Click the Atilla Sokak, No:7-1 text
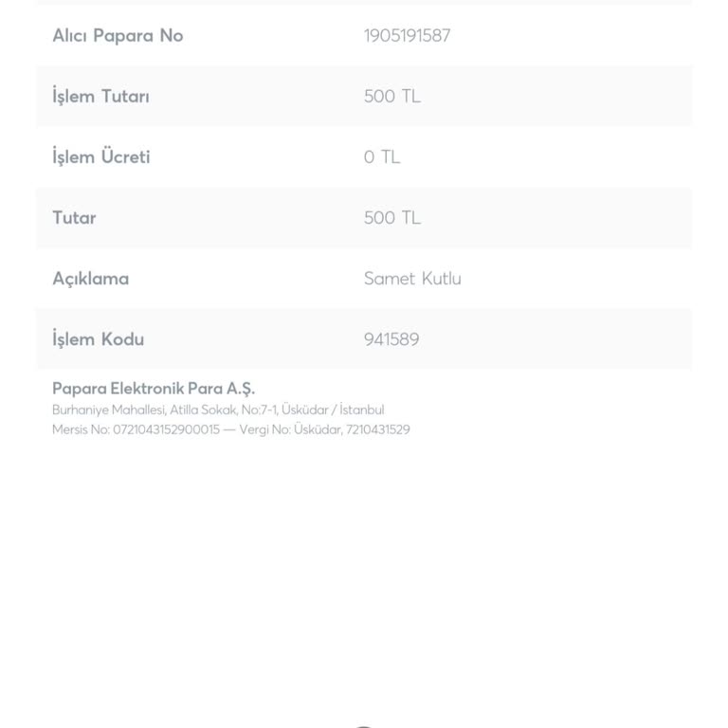This screenshot has height=728, width=728. pyautogui.click(x=224, y=409)
